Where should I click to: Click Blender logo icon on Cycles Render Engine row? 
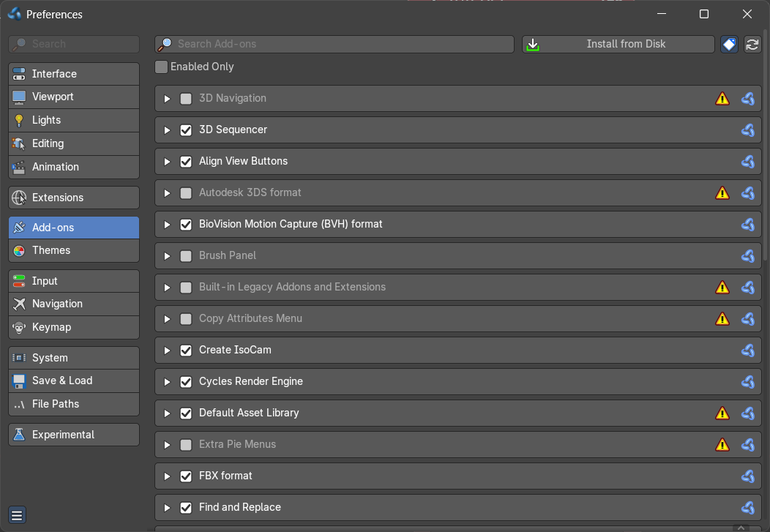748,382
